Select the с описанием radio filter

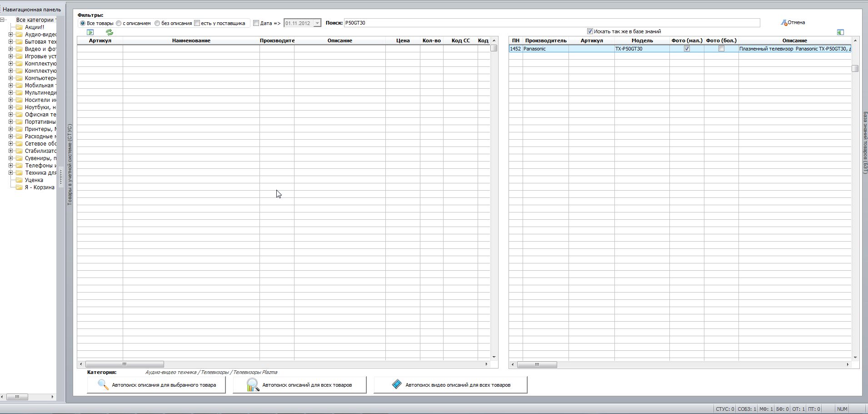coord(119,23)
